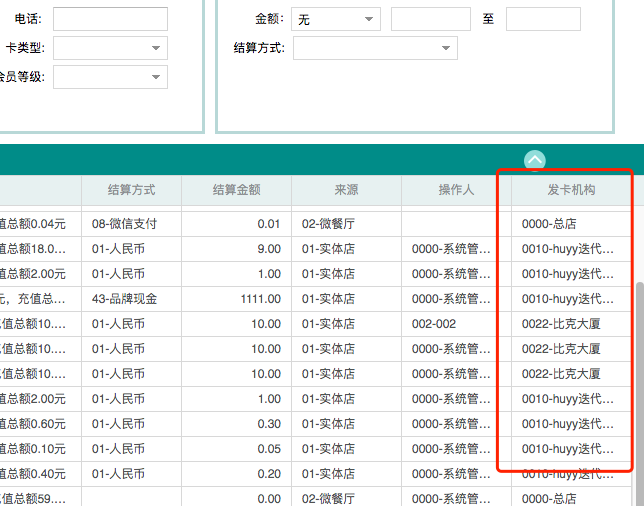Open the 结算方式 dropdown
The image size is (644, 506).
pyautogui.click(x=375, y=48)
